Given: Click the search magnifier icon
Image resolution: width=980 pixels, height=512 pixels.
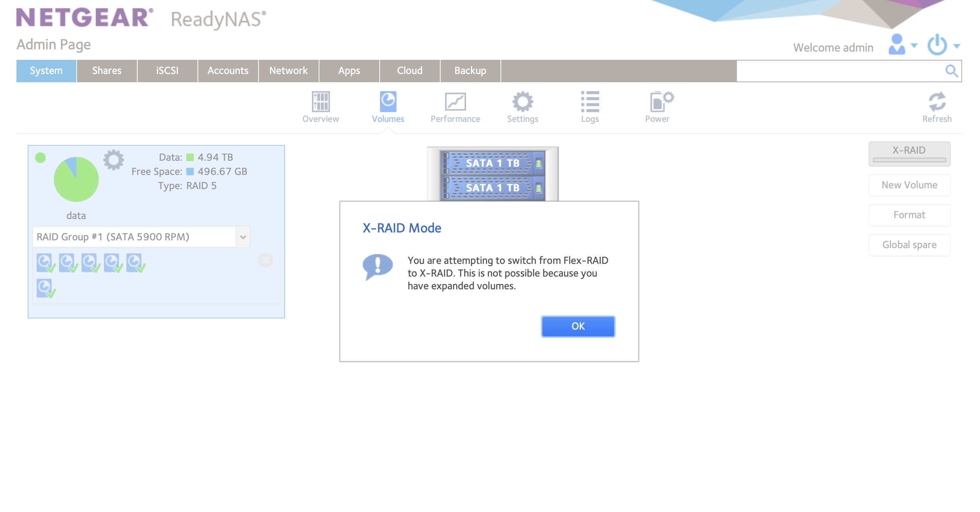Looking at the screenshot, I should (951, 71).
